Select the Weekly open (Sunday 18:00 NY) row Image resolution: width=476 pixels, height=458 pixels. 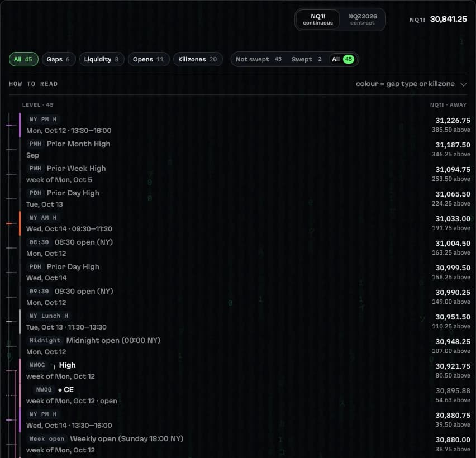click(245, 445)
